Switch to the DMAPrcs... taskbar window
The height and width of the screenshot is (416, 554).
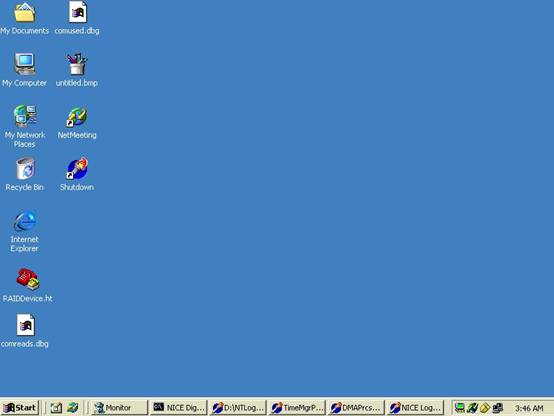(356, 408)
